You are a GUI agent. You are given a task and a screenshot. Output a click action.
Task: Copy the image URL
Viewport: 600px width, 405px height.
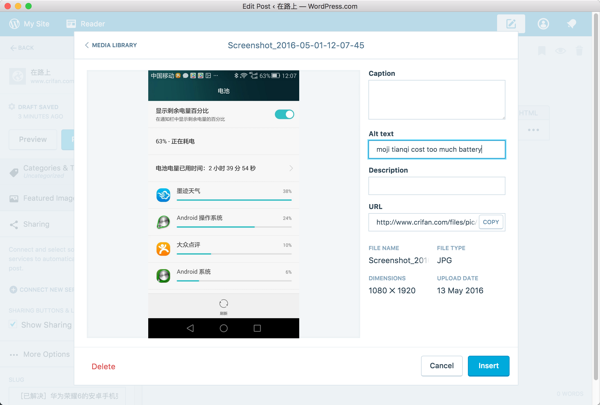[x=491, y=222]
